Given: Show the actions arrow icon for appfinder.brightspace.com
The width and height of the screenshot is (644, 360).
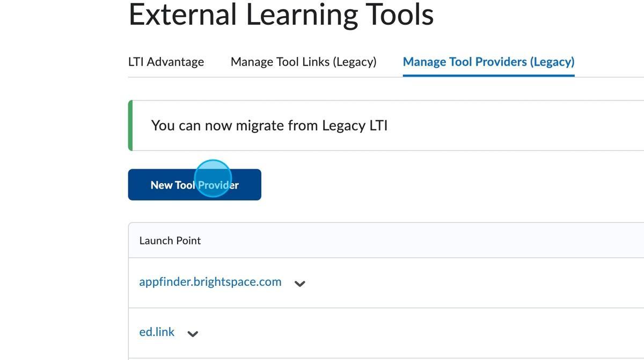Looking at the screenshot, I should 300,284.
